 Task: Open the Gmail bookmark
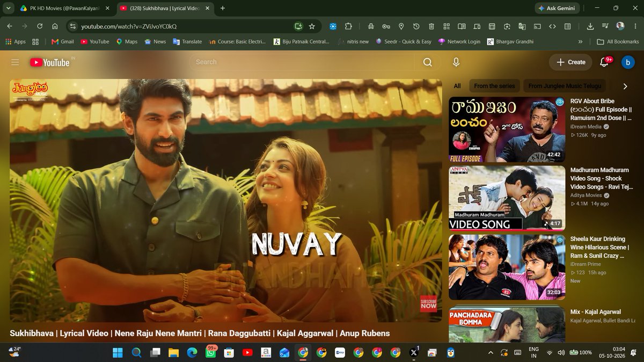tap(62, 41)
